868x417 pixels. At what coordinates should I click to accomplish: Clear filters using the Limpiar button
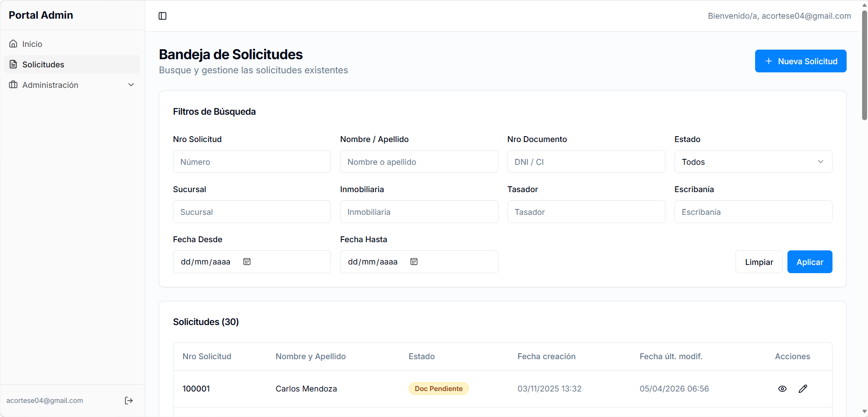[x=759, y=262]
